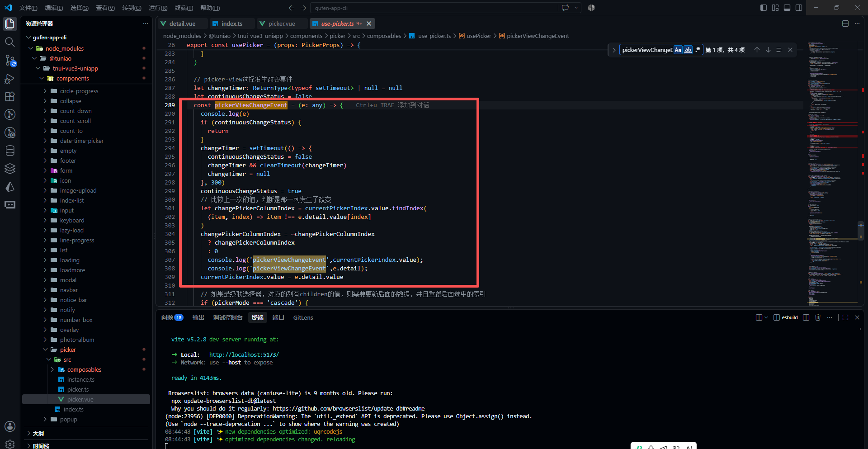
Task: Open the Source Control view
Action: [x=10, y=60]
